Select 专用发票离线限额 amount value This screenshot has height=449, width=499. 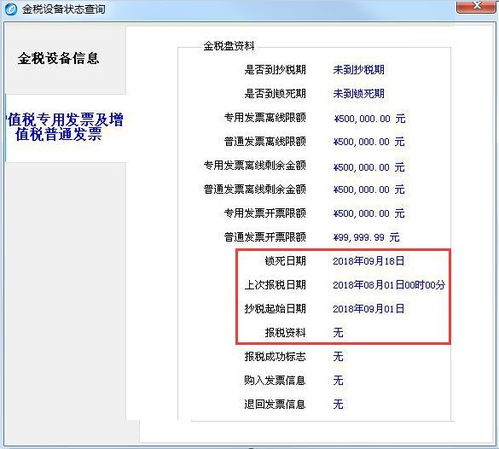(369, 118)
